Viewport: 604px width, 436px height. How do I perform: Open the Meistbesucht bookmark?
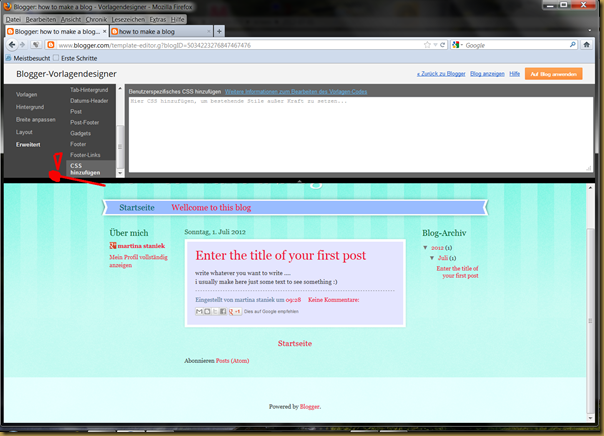pyautogui.click(x=28, y=58)
